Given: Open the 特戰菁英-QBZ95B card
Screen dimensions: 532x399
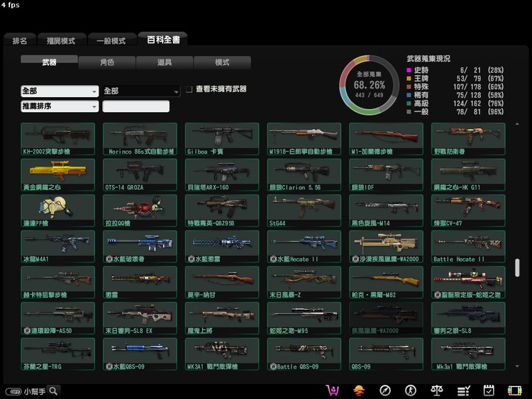Looking at the screenshot, I should (x=222, y=210).
